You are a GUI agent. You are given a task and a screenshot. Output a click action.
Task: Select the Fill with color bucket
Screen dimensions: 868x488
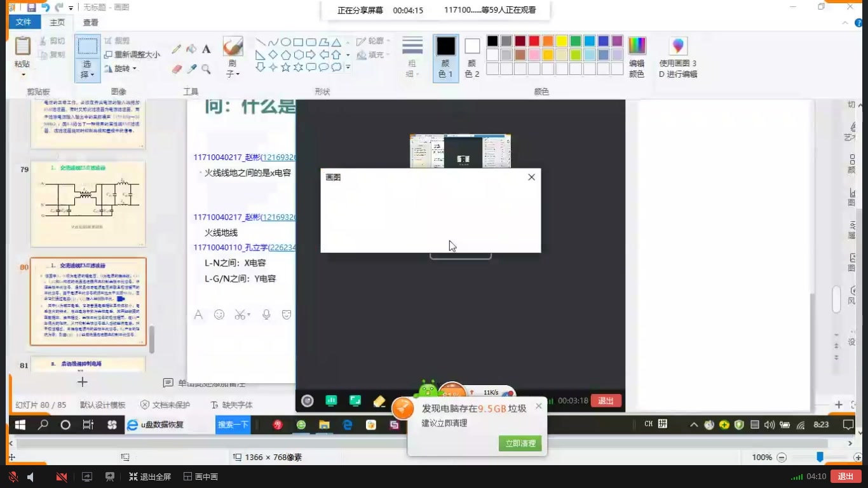point(191,49)
